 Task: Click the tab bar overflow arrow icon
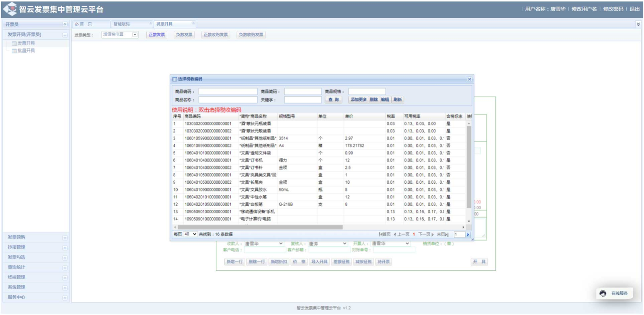tap(638, 25)
